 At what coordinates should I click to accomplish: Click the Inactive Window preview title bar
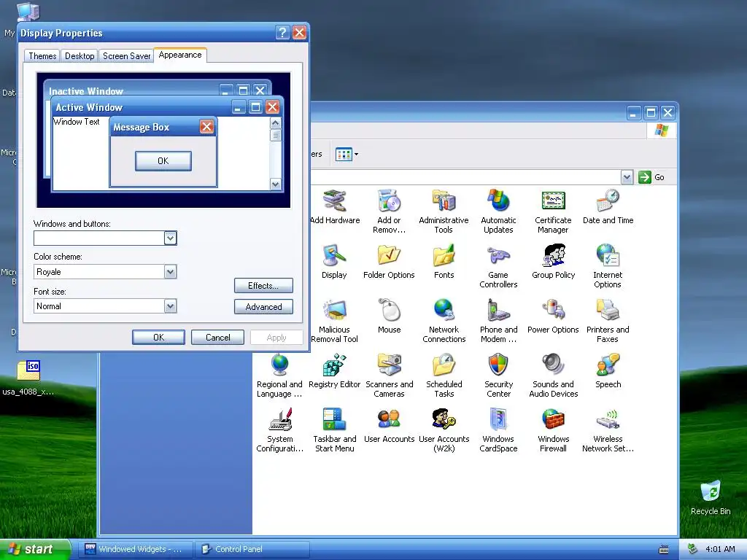[x=158, y=90]
